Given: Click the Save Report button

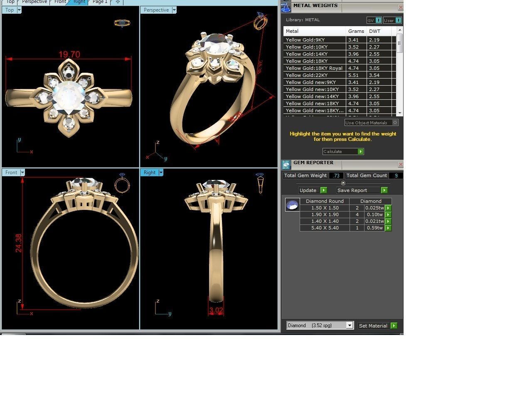Looking at the screenshot, I should (x=358, y=190).
